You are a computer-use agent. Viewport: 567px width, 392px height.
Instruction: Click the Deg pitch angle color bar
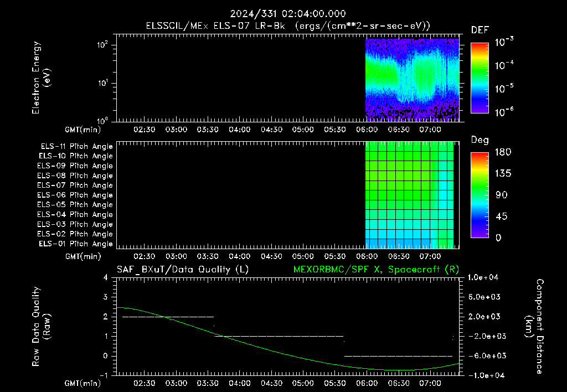(480, 195)
